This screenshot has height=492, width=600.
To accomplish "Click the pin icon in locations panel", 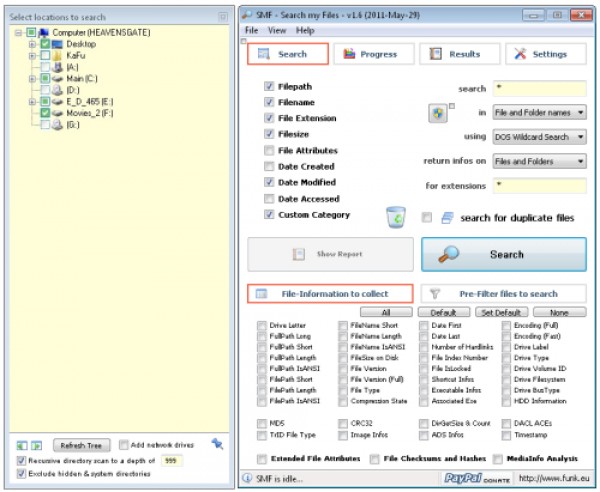I will point(217,444).
